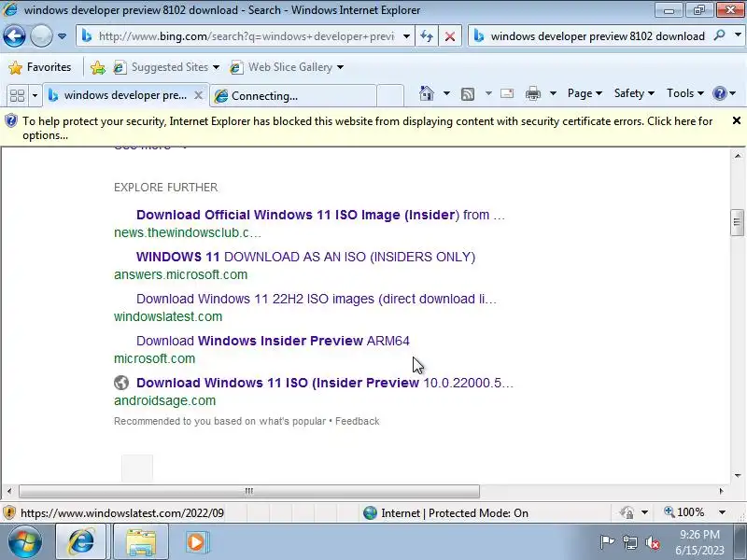Click the Feedback link below recommendations
This screenshot has height=560, width=747.
tap(358, 421)
